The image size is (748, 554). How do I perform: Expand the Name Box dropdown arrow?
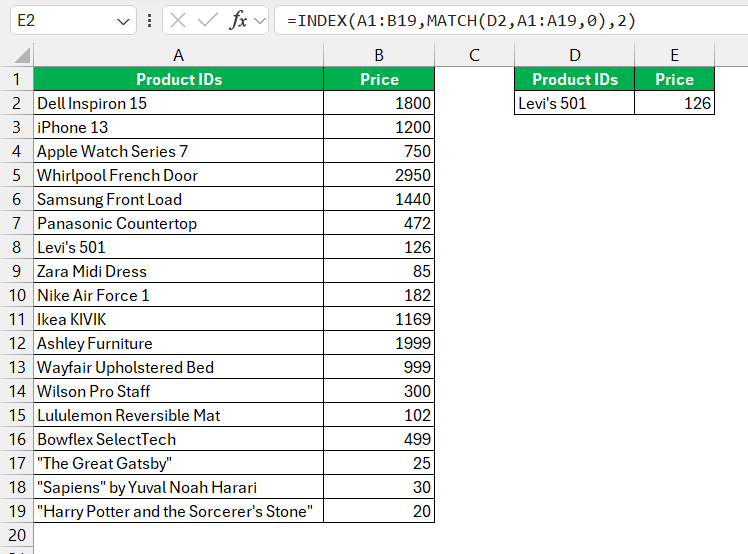[123, 21]
